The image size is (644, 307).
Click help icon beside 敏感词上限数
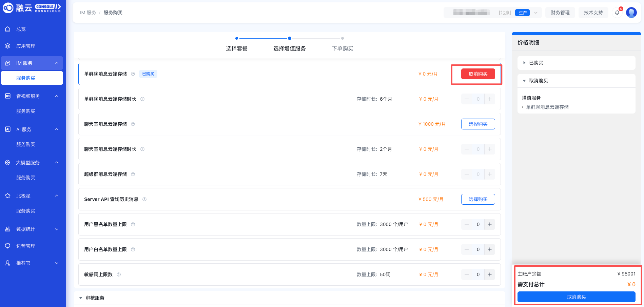click(x=119, y=274)
